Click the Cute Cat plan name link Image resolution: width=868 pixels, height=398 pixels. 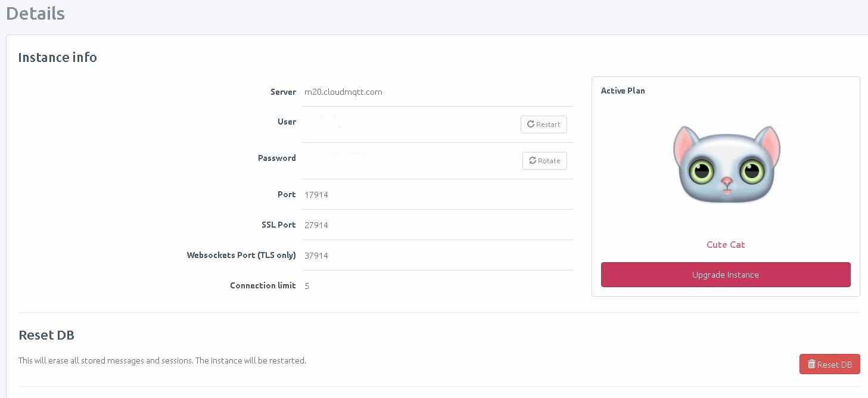point(726,245)
